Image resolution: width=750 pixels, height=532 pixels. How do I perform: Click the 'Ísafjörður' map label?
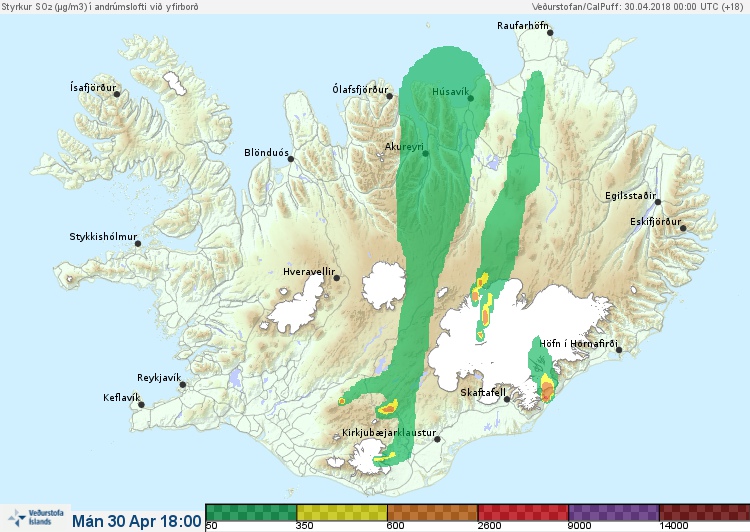pos(93,88)
